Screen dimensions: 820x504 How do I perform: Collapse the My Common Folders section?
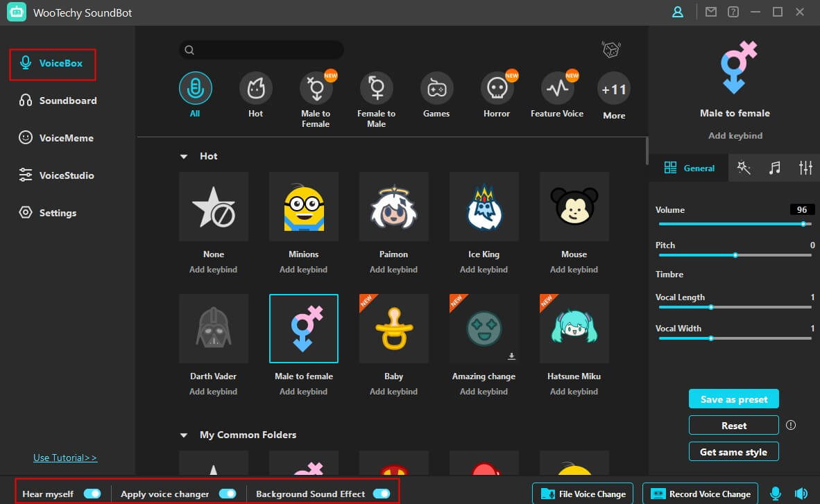(x=184, y=435)
